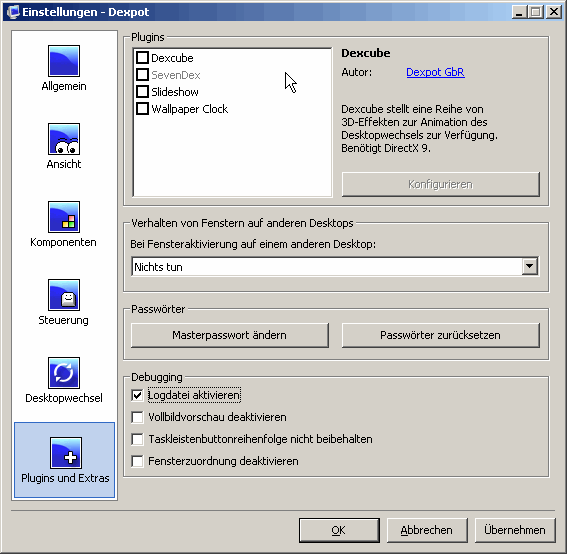Go to the Steuerung icon in the sidebar
This screenshot has height=554, width=567.
point(64,295)
